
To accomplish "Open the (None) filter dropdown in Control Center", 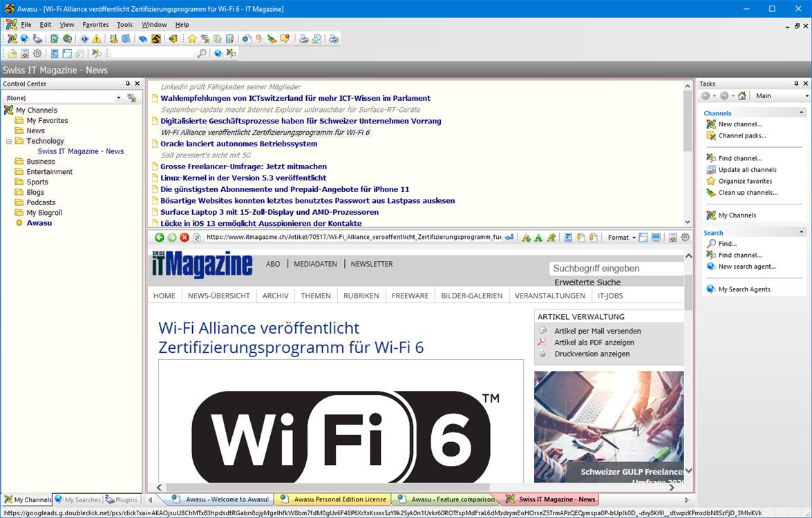I will click(119, 98).
